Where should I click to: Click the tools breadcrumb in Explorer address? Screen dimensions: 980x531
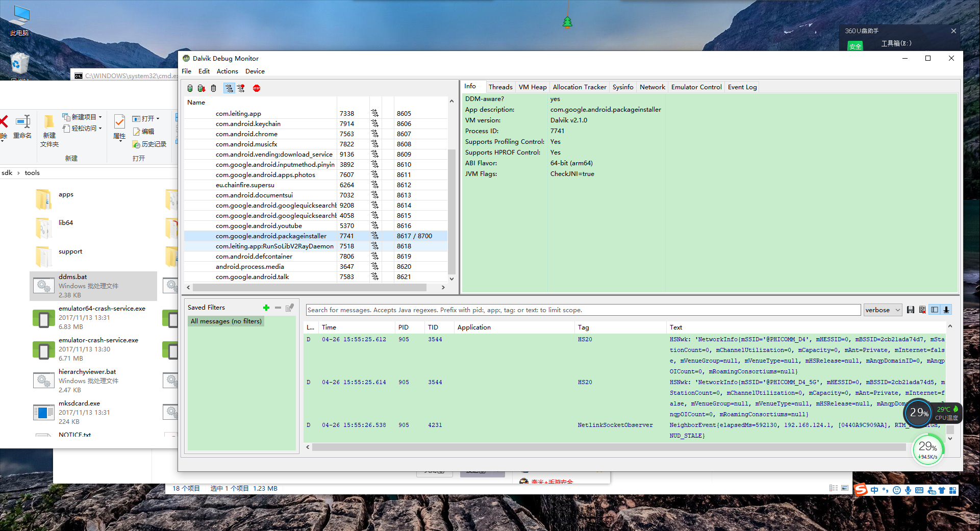pos(32,173)
